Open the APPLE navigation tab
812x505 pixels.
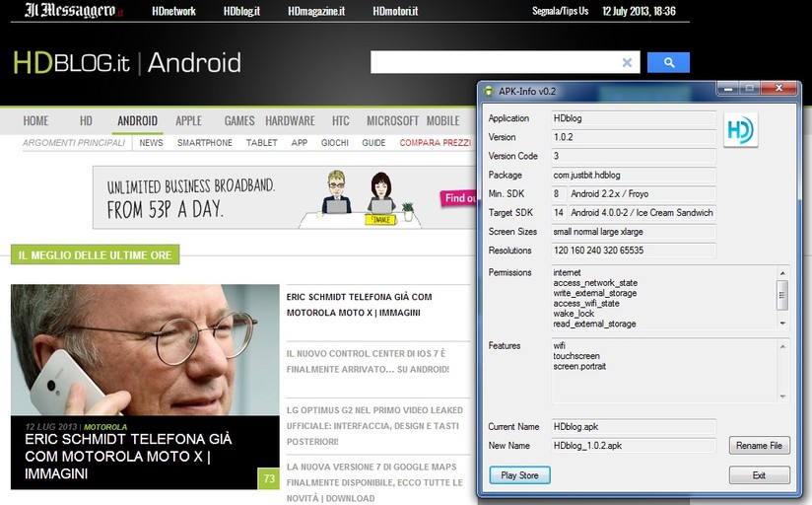pos(188,121)
